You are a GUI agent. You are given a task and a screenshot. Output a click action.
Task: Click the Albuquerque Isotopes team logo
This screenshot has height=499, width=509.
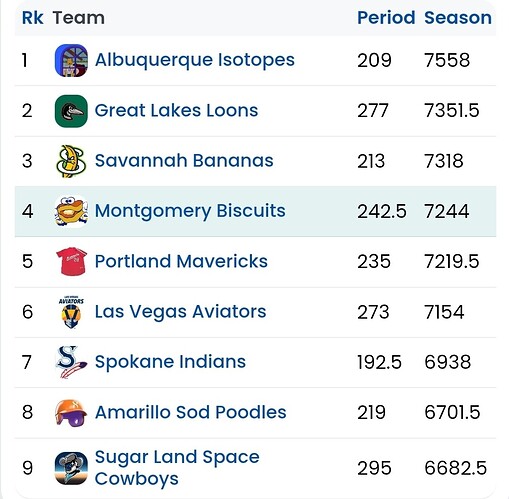[71, 60]
